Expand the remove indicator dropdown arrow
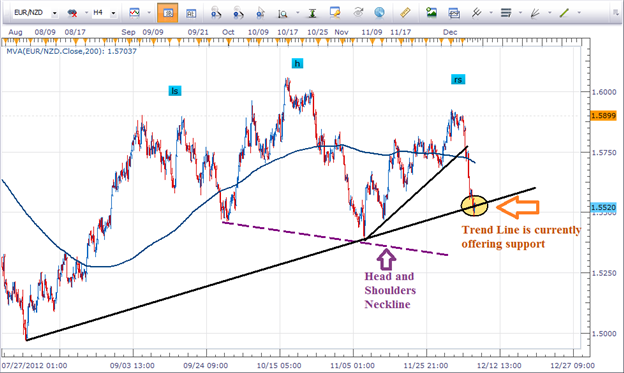This screenshot has width=624, height=373. coord(86,13)
